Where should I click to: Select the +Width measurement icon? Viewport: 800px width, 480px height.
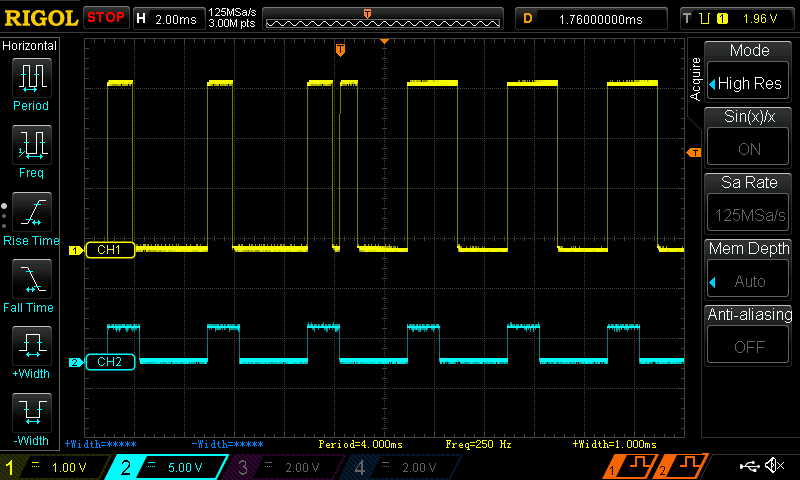[32, 345]
